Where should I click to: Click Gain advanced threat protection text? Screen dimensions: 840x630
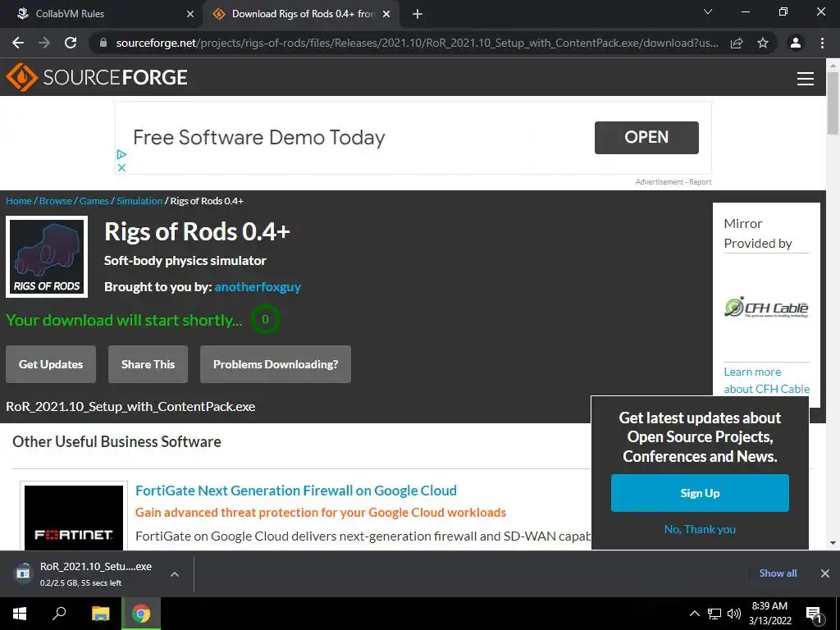(x=321, y=512)
